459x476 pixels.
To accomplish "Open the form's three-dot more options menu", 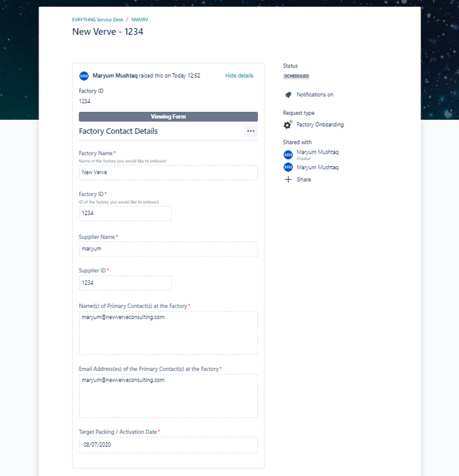I will point(251,131).
